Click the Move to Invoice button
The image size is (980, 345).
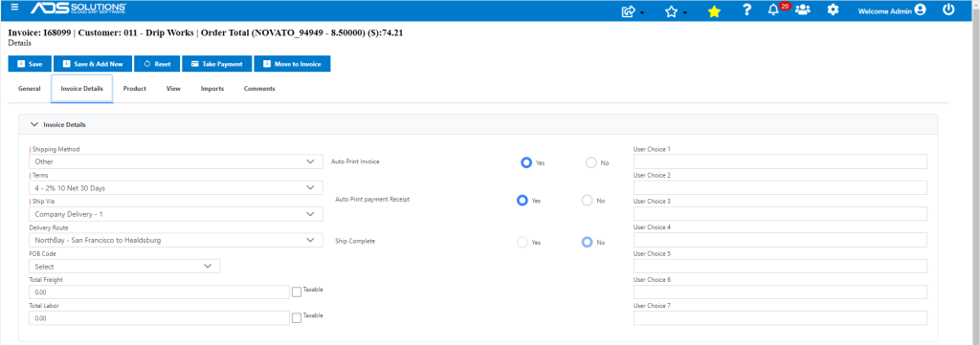click(x=292, y=64)
